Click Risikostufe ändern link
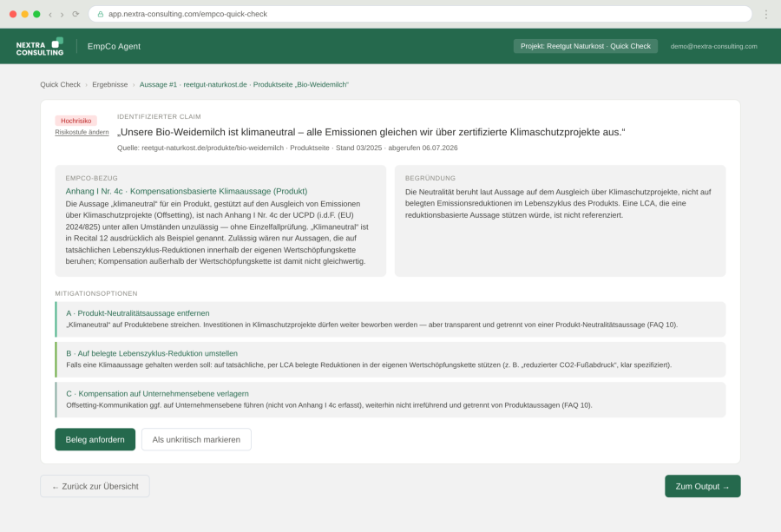The image size is (781, 532). pos(82,132)
